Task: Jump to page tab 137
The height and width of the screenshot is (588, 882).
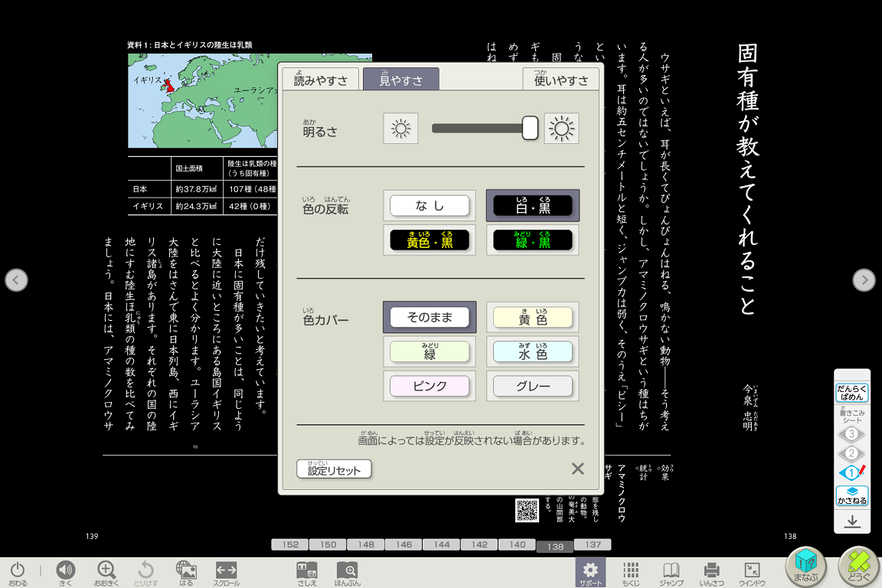Action: click(x=593, y=544)
